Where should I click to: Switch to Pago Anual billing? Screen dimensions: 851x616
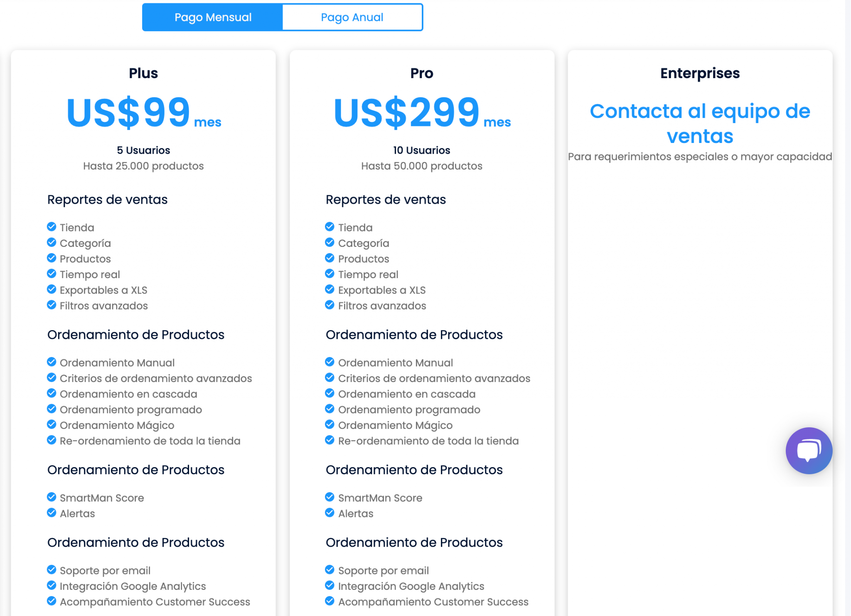coord(352,17)
